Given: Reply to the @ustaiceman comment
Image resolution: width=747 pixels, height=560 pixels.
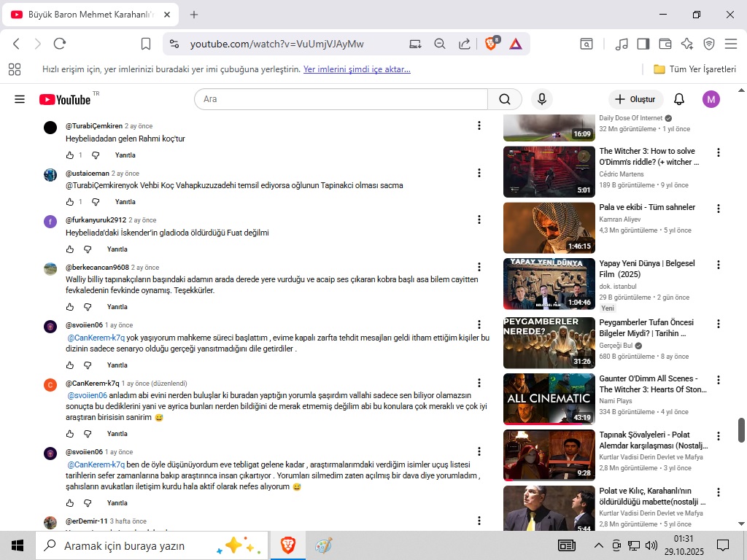Looking at the screenshot, I should 125,202.
